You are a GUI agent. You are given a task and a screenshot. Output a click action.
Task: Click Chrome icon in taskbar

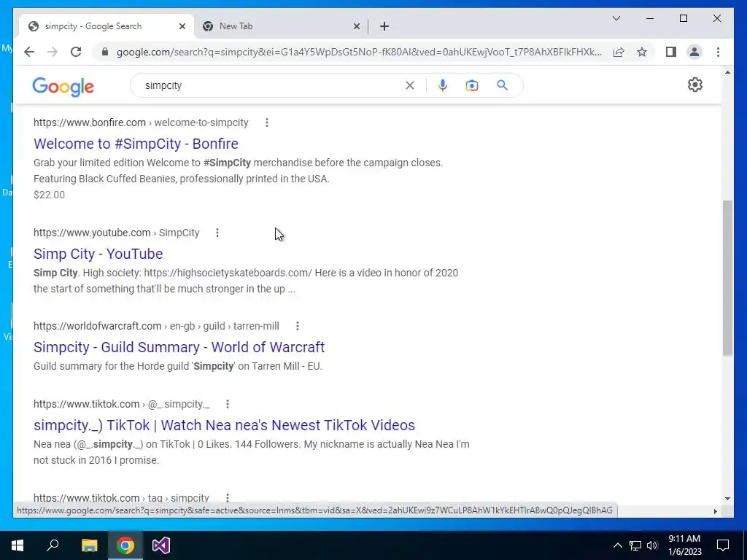(x=125, y=545)
